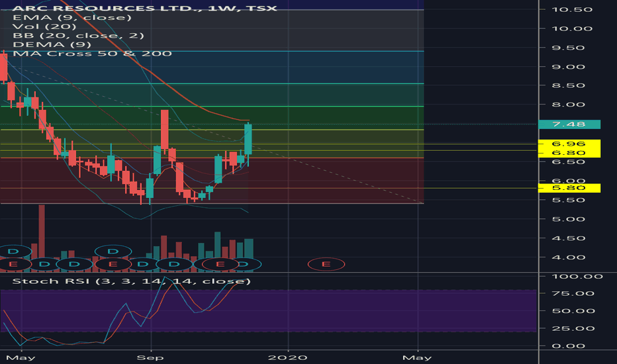Screen dimensions: 617x364
Task: Select the Stoch RSI (3, 3, 14, 14, close) legend
Action: pyautogui.click(x=132, y=281)
